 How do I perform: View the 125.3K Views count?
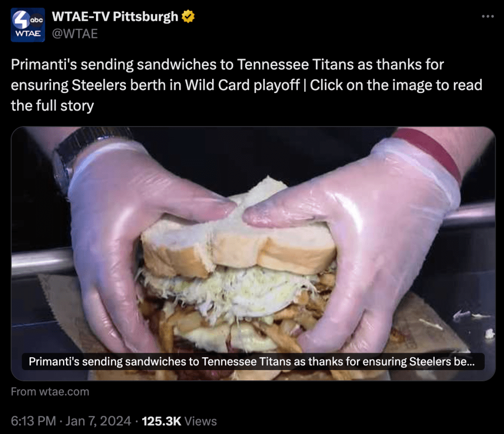pos(179,421)
